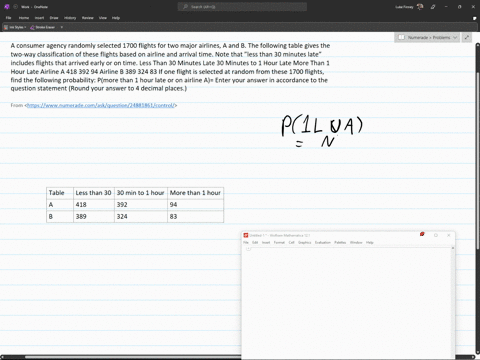Open the Mathematica Palettes menu

point(340,243)
